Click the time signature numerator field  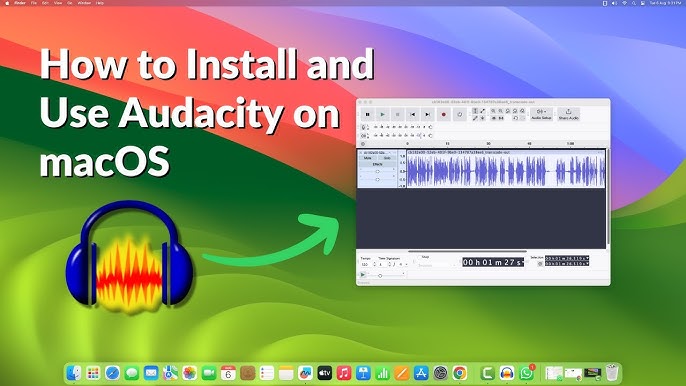coord(383,264)
